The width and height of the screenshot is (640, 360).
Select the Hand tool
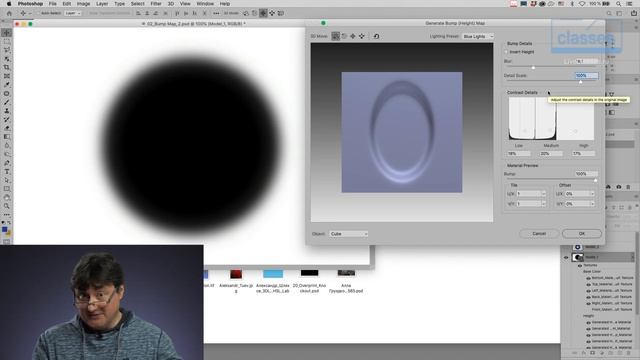[x=7, y=198]
